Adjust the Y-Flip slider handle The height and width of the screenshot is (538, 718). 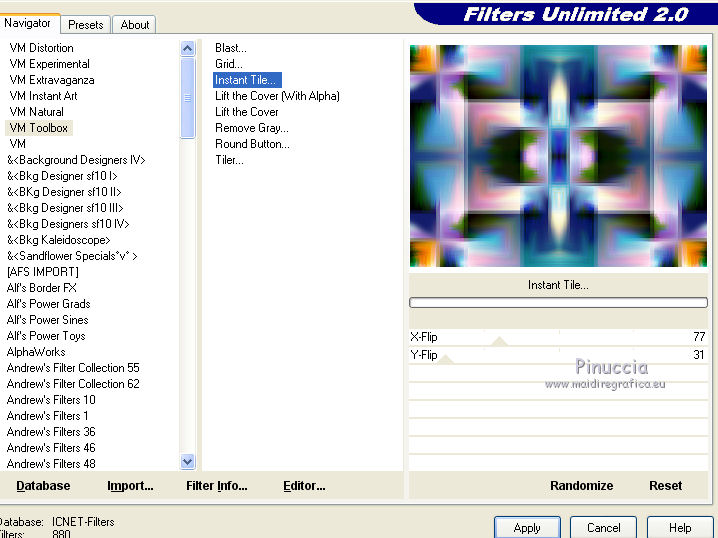(x=445, y=359)
